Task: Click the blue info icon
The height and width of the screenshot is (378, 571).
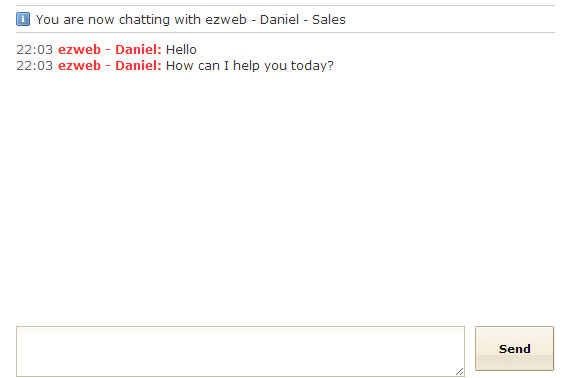Action: click(x=23, y=19)
